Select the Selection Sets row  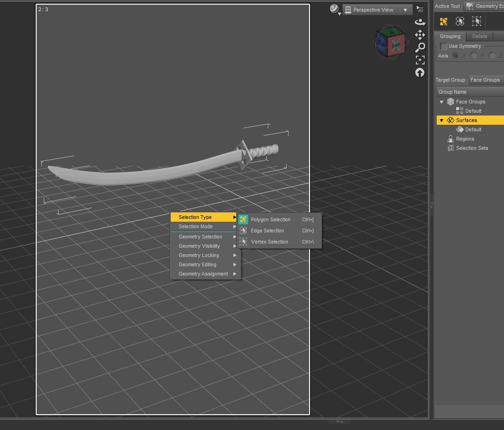470,148
